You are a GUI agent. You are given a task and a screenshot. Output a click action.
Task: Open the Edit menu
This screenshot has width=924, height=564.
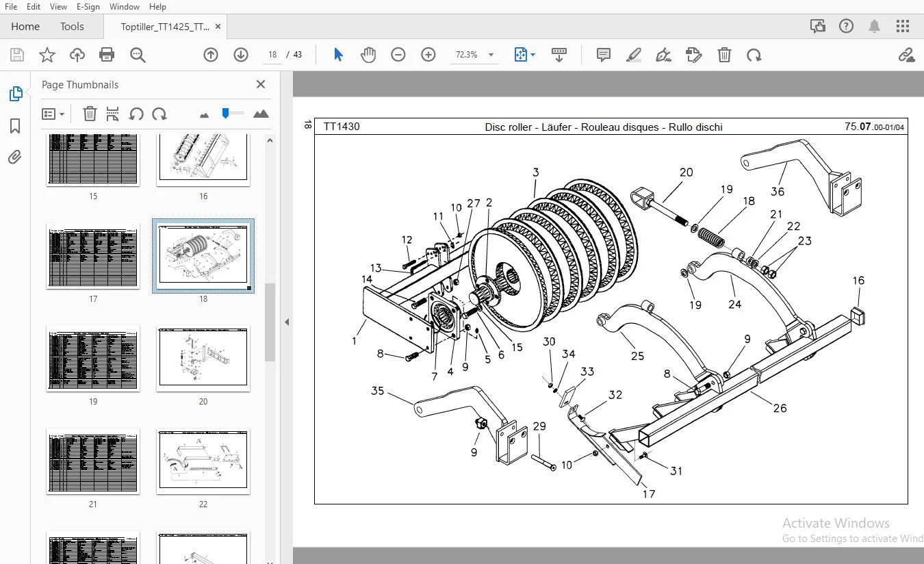[x=34, y=7]
